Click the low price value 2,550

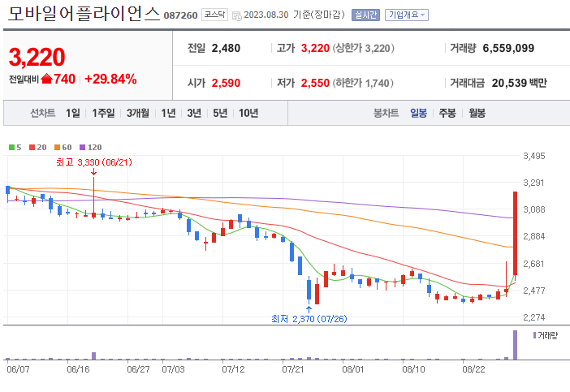coord(315,83)
